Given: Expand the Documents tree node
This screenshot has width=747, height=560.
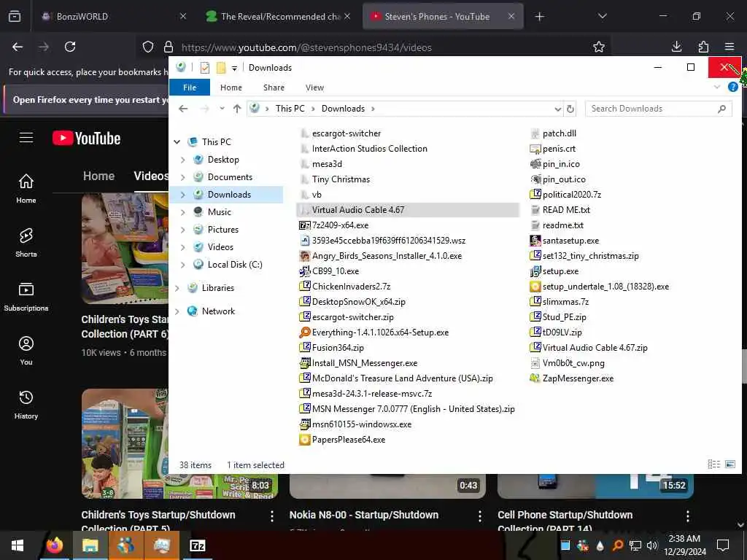Looking at the screenshot, I should pos(183,177).
